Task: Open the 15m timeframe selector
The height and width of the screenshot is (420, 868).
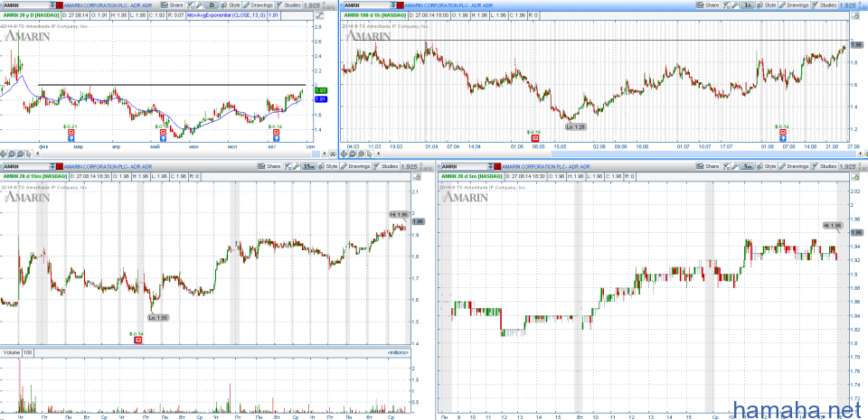Action: [x=309, y=166]
